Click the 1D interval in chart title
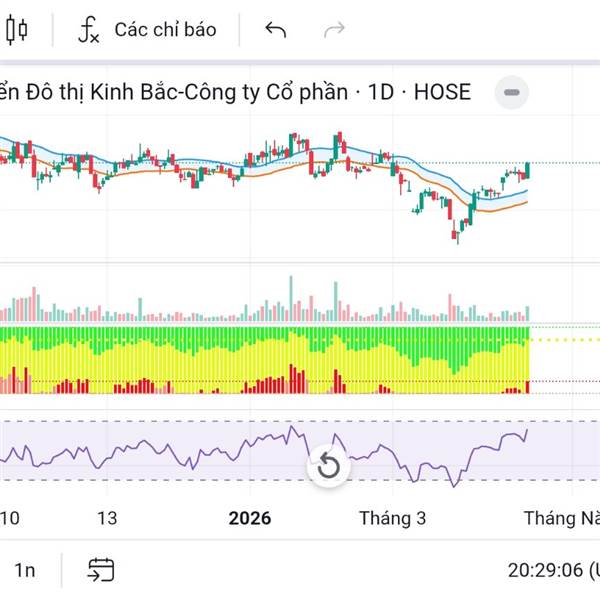The height and width of the screenshot is (600, 600). coord(381,92)
